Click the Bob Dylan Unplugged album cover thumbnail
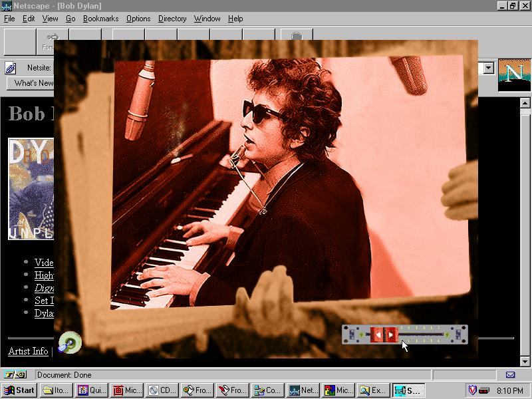Screen dimensions: 532x399 coord(31,189)
